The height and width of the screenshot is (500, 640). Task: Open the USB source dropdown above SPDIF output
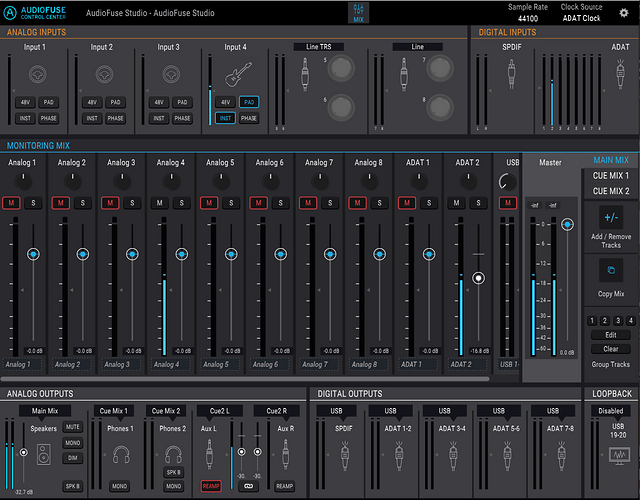click(x=336, y=411)
